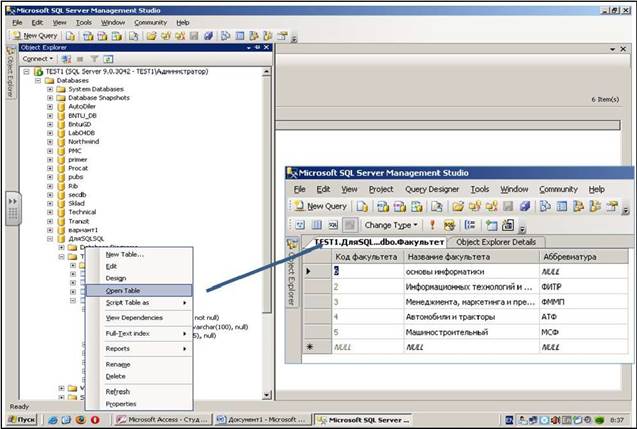Click the Summary icon in main window toolbar
The width and height of the screenshot is (637, 429).
pyautogui.click(x=240, y=36)
